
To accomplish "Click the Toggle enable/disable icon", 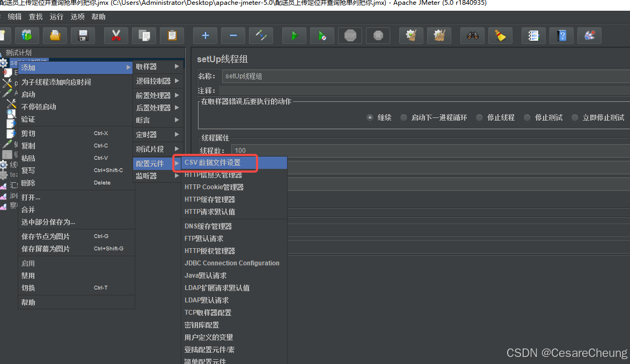I will pyautogui.click(x=261, y=36).
